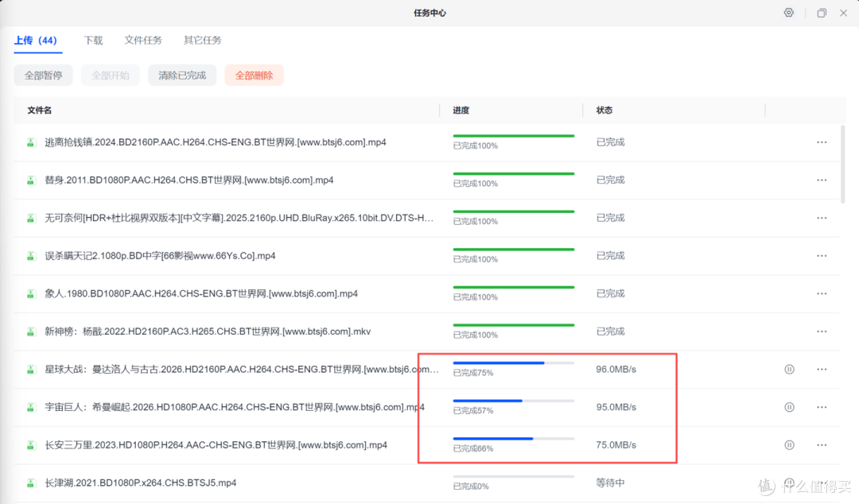Click the 宇宙巨人 57% progress bar
The height and width of the screenshot is (504, 859).
(513, 401)
